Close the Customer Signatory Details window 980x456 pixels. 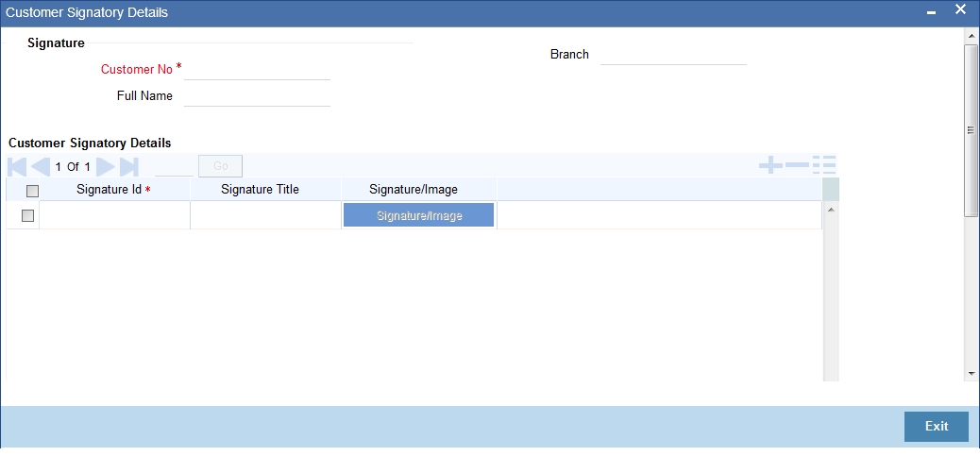click(x=960, y=10)
